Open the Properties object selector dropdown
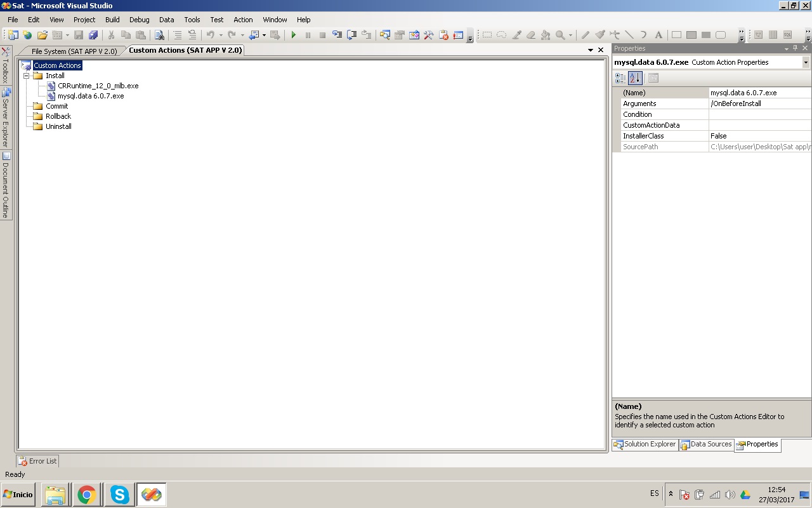 pyautogui.click(x=806, y=62)
